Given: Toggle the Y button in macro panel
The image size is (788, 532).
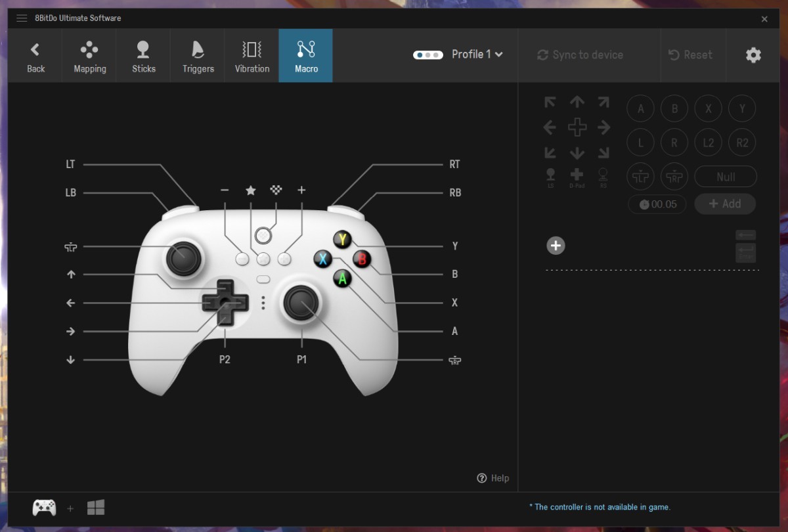Looking at the screenshot, I should click(742, 109).
